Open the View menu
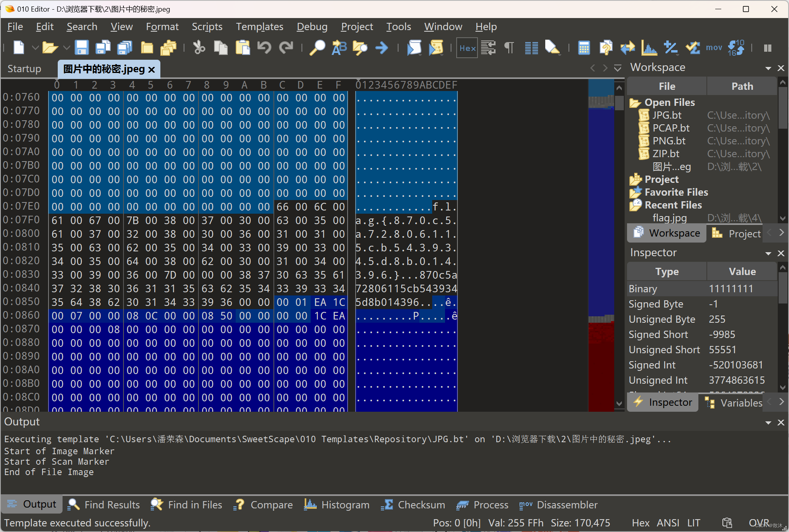Viewport: 789px width, 532px height. click(x=121, y=26)
